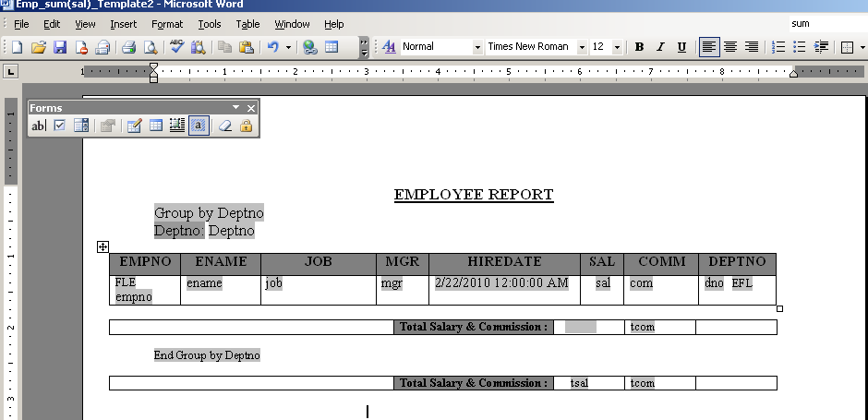
Task: Open the File menu
Action: click(21, 24)
